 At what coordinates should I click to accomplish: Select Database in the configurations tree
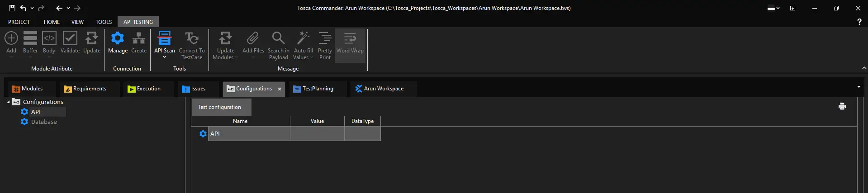[44, 122]
